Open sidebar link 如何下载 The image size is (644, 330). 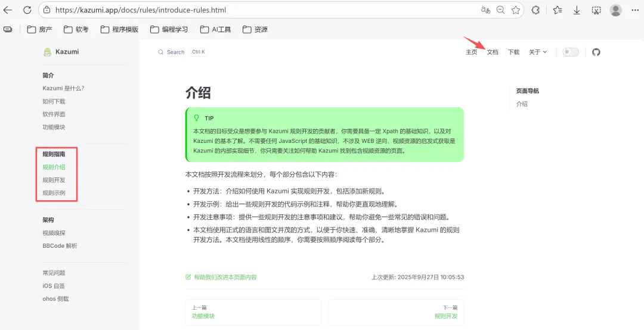(54, 101)
